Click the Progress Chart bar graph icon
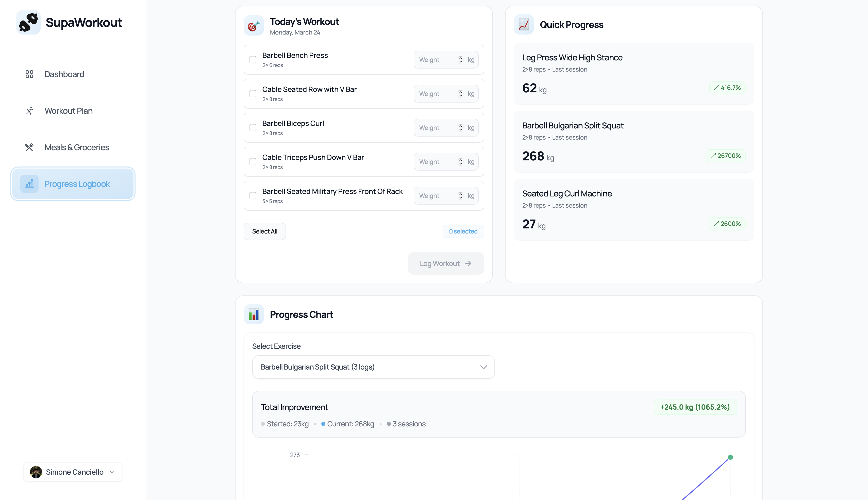 click(x=254, y=314)
